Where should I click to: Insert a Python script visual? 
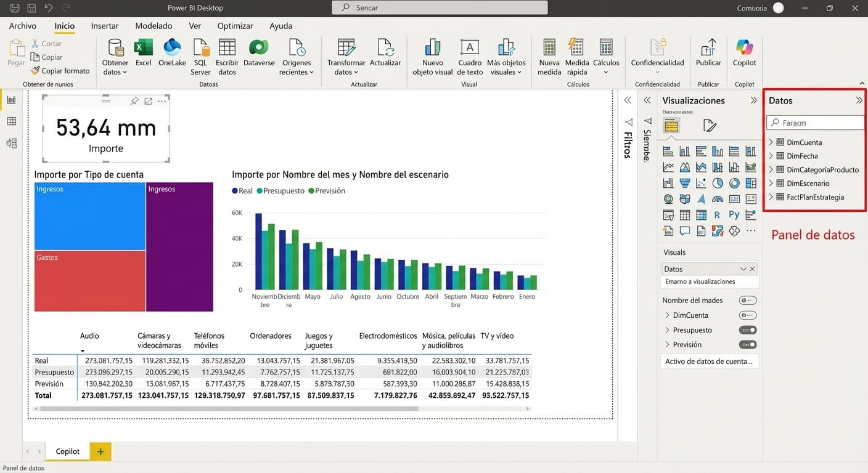coord(734,215)
